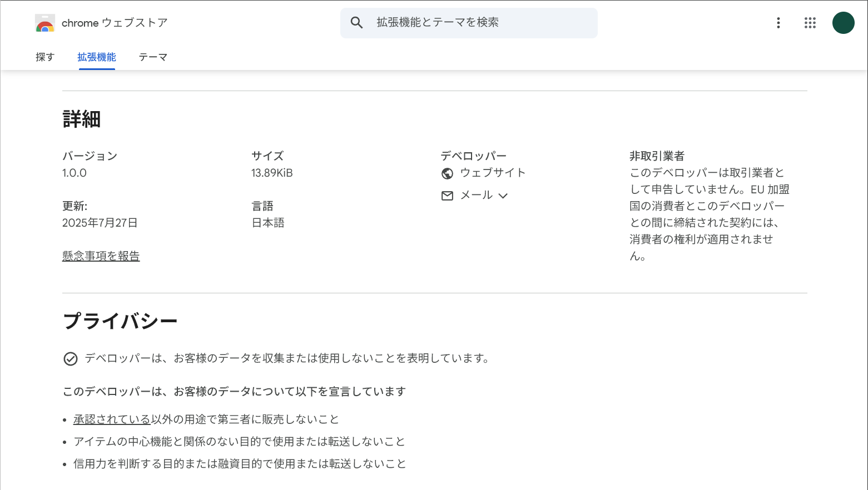Open the テーマ tab
The width and height of the screenshot is (868, 490).
click(x=153, y=57)
